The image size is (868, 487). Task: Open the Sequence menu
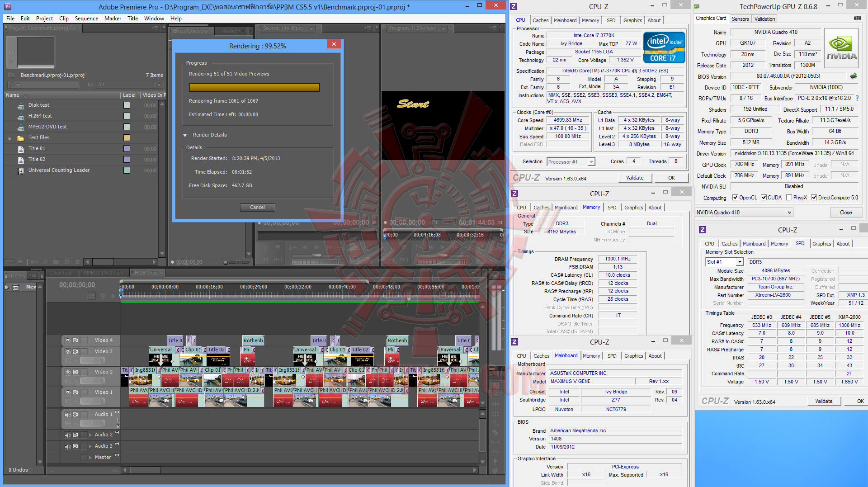pyautogui.click(x=86, y=19)
